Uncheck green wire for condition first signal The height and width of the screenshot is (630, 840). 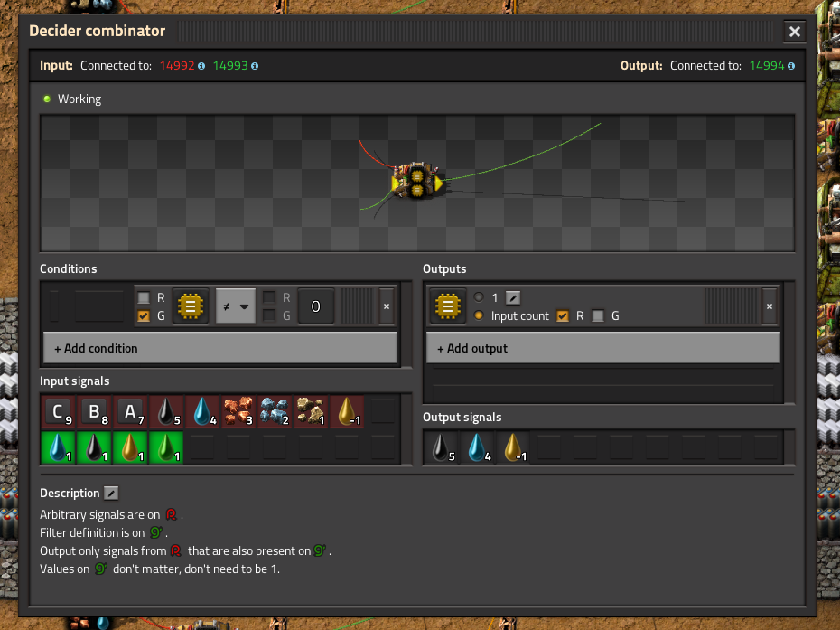point(144,315)
